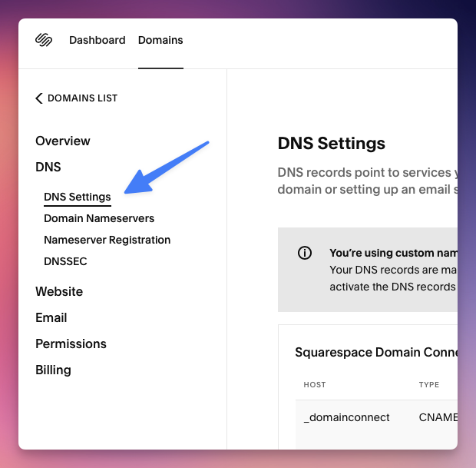This screenshot has height=468, width=476.
Task: Click the DNS Settings page heading
Action: pos(332,144)
